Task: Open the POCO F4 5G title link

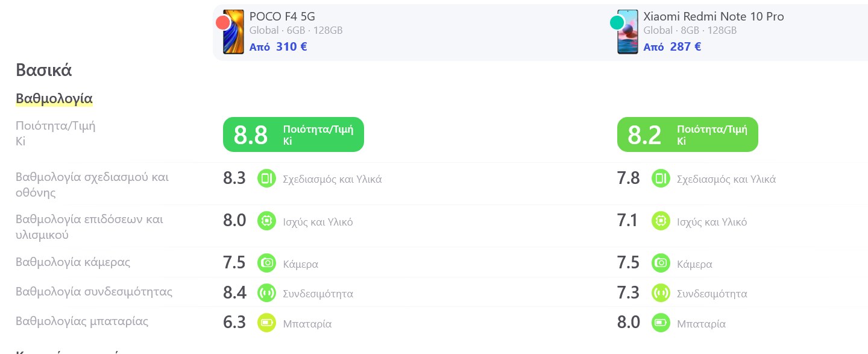Action: [x=282, y=16]
